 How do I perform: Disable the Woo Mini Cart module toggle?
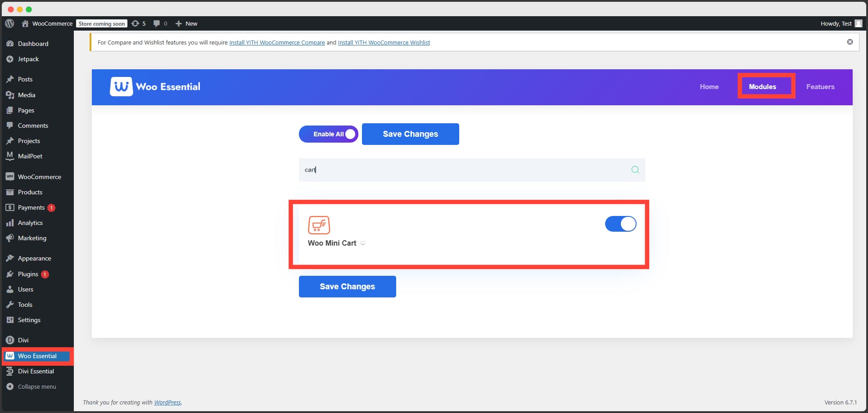(620, 224)
